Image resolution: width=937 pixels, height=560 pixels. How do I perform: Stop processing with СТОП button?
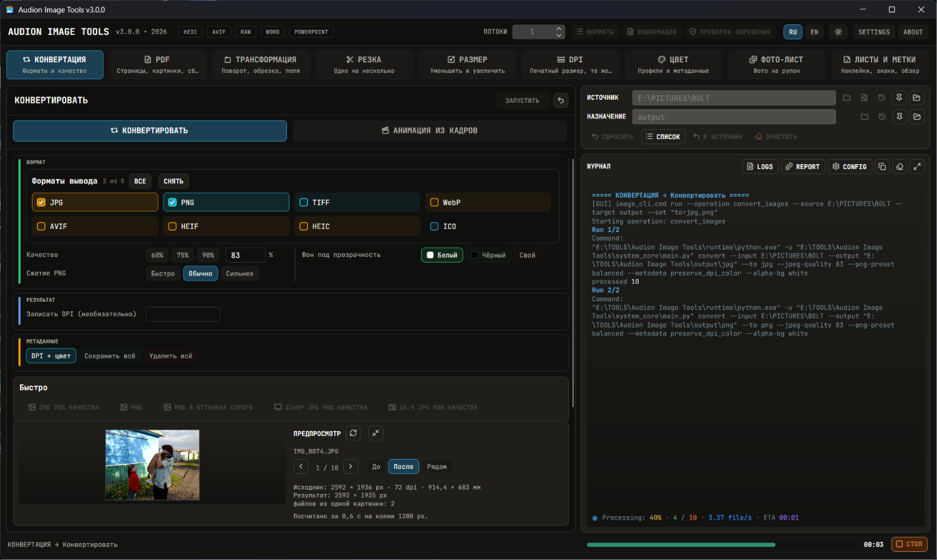coord(910,544)
